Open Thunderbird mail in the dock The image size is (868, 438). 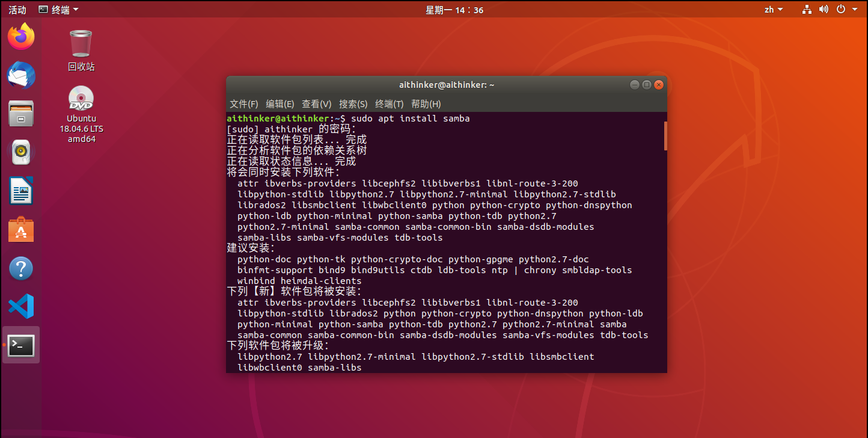click(x=21, y=76)
